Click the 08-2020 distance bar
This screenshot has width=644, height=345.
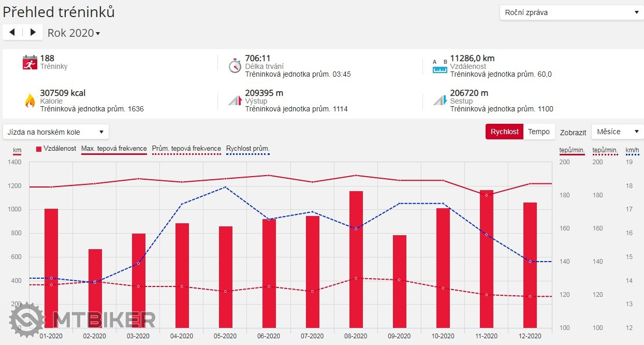[x=356, y=259]
